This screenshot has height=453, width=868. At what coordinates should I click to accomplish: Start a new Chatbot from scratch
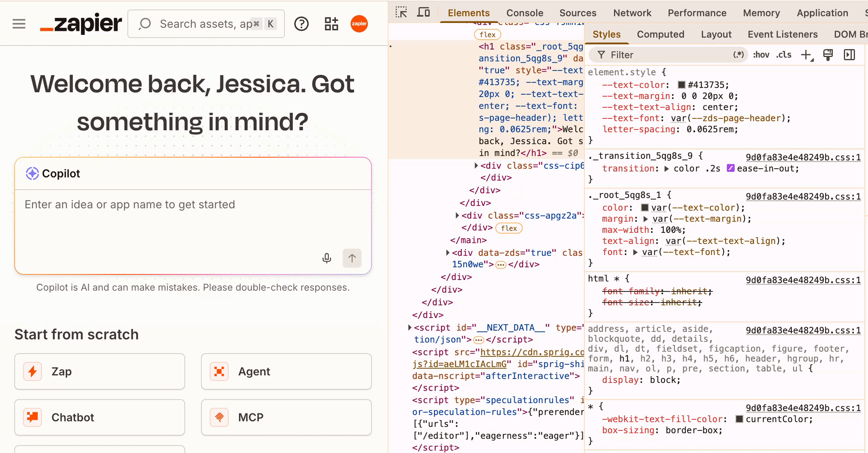coord(100,417)
